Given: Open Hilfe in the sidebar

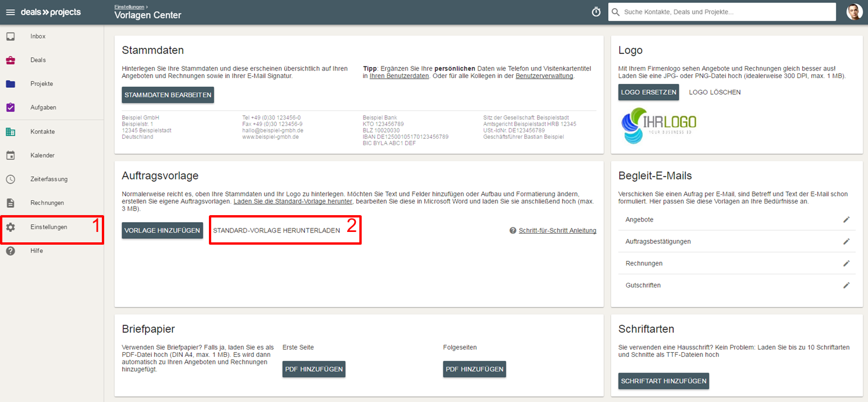Looking at the screenshot, I should 37,251.
